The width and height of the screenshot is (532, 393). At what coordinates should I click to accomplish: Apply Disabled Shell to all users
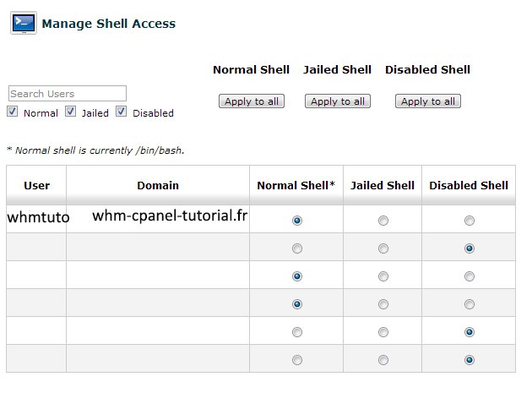(x=428, y=101)
